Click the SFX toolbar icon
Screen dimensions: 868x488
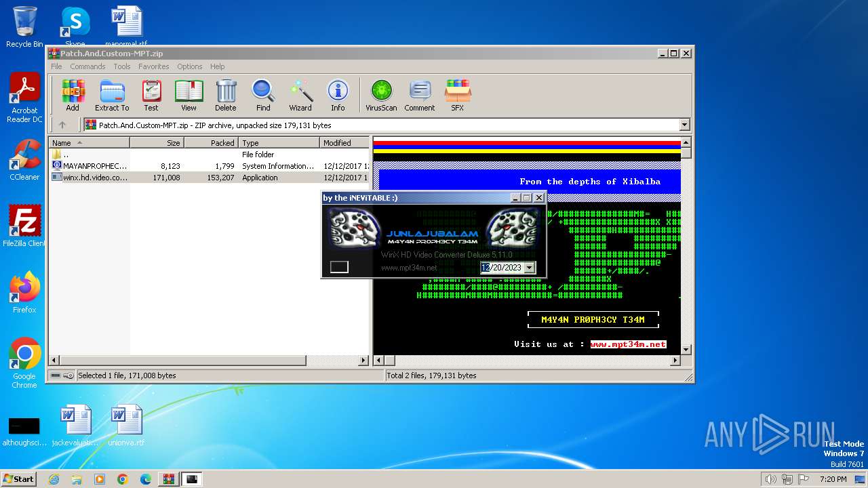[458, 95]
